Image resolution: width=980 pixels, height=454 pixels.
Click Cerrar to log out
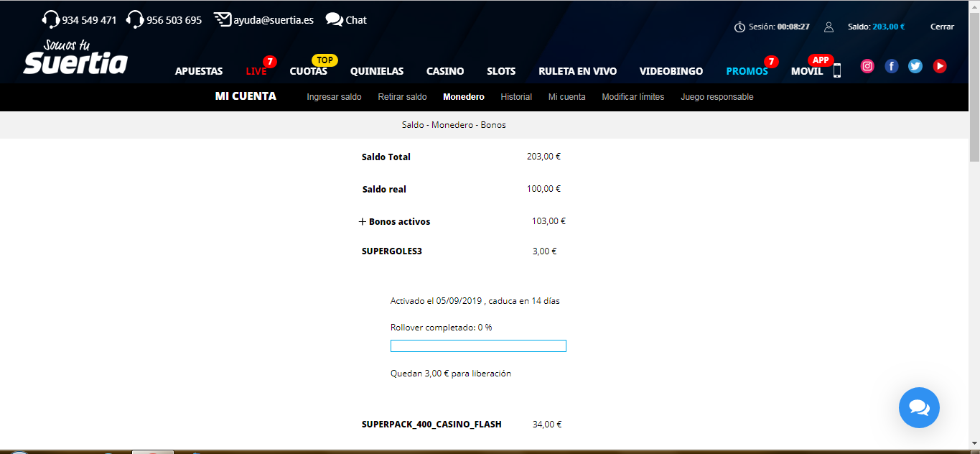pos(942,27)
